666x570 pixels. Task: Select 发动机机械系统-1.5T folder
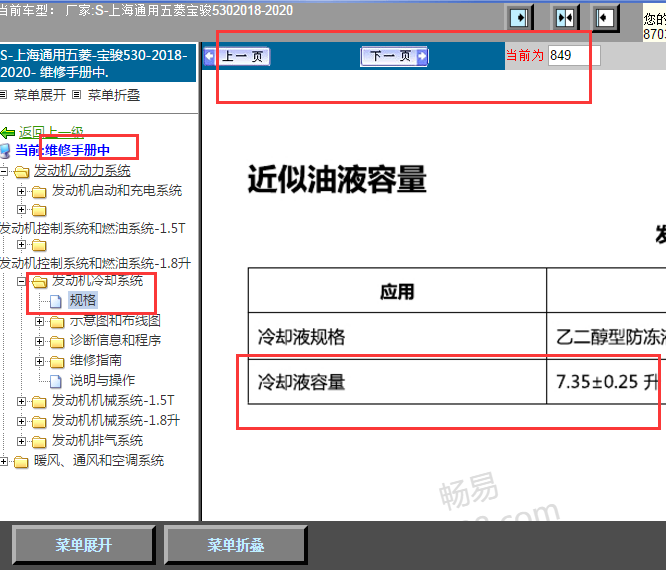click(x=113, y=400)
